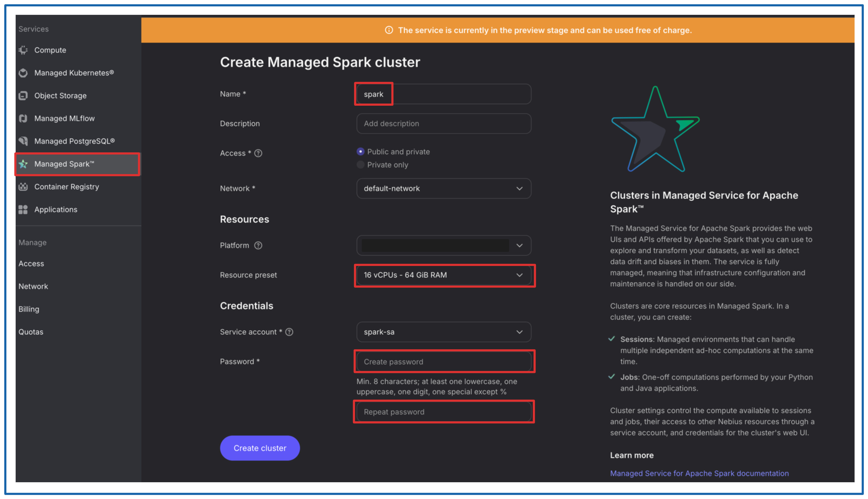This screenshot has height=499, width=868.
Task: Open Managed Service for Apache Spark documentation link
Action: point(699,473)
